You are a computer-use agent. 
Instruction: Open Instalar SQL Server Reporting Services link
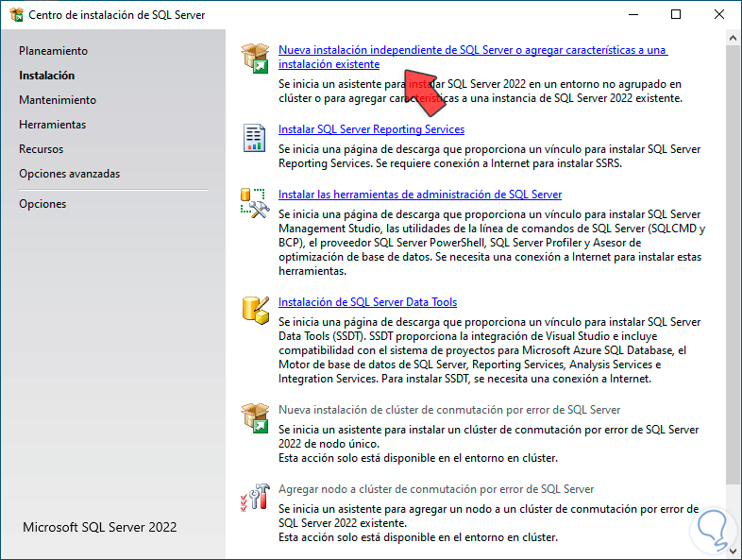pyautogui.click(x=371, y=129)
